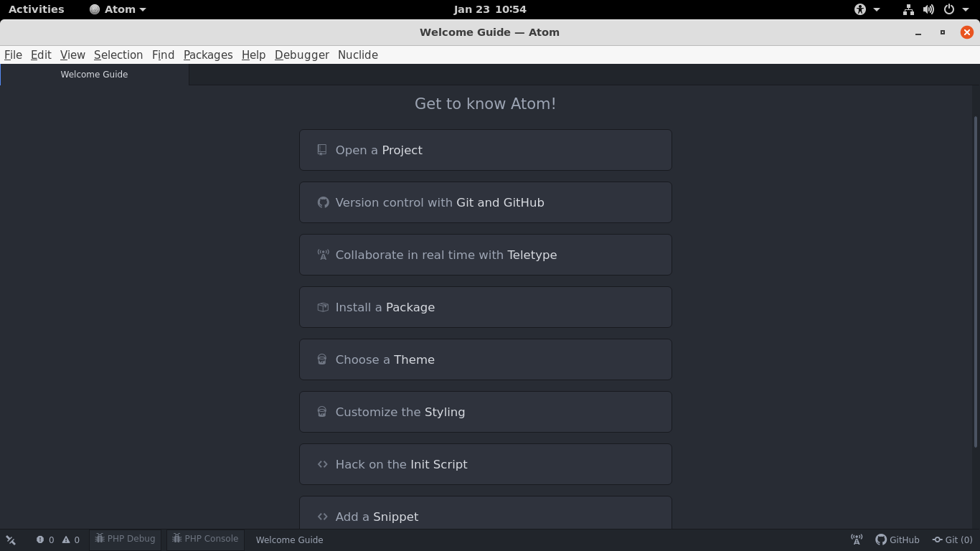The image size is (980, 551).
Task: Open the clock showing Jan 23 10:54
Action: point(490,9)
